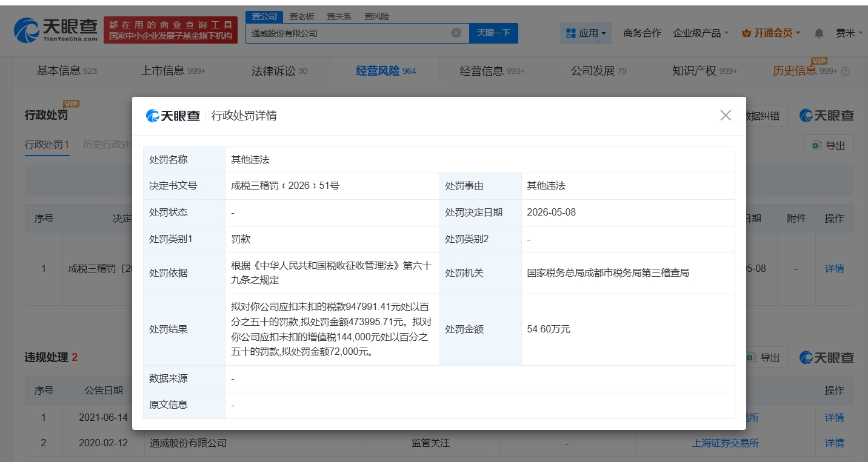Screen dimensions: 868x462
Task: Click the 国家税务总局成都市税务局第三稽查局 text
Action: (608, 273)
